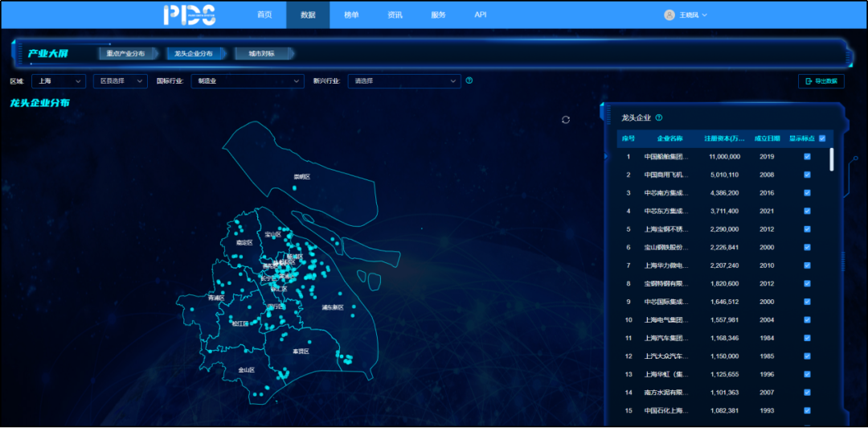Viewport: 868px width, 428px height.
Task: Click the map refresh icon
Action: coord(566,119)
